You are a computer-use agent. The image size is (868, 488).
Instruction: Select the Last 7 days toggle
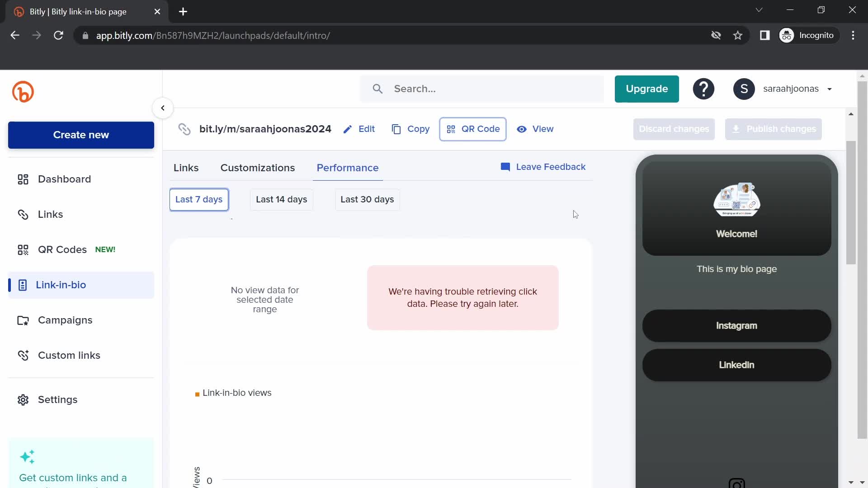pyautogui.click(x=198, y=199)
